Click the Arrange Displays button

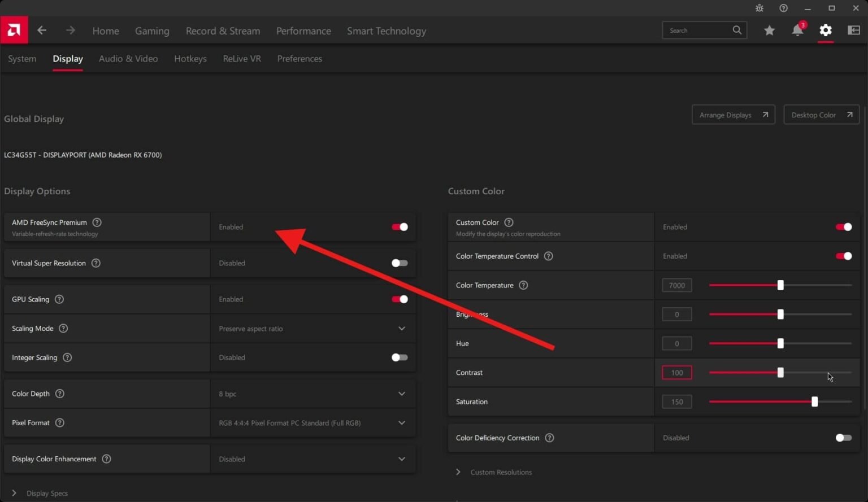coord(732,114)
